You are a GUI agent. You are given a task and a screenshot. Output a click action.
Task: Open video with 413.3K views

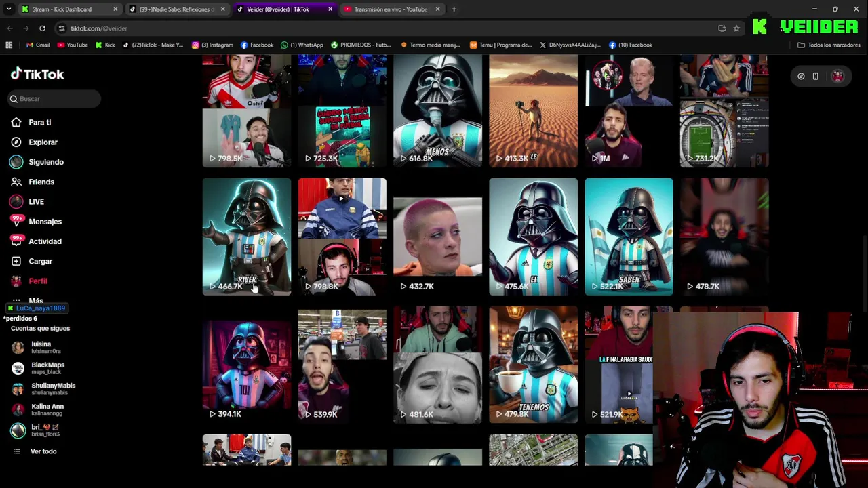[x=534, y=111]
